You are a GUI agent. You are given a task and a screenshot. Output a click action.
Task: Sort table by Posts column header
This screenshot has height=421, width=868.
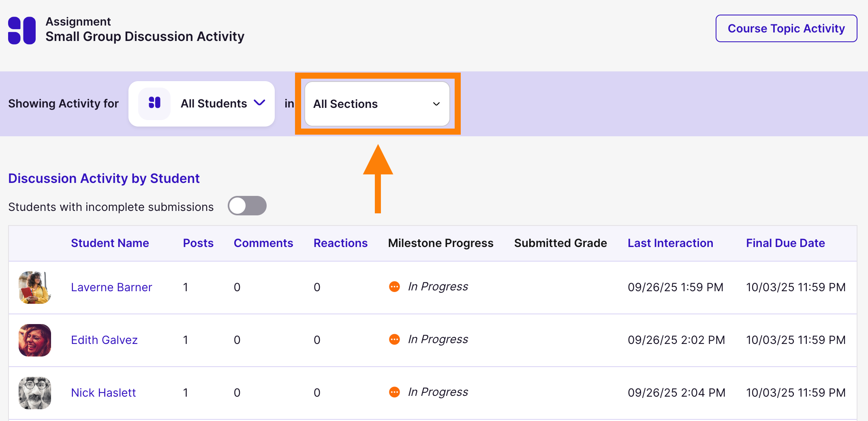point(198,243)
